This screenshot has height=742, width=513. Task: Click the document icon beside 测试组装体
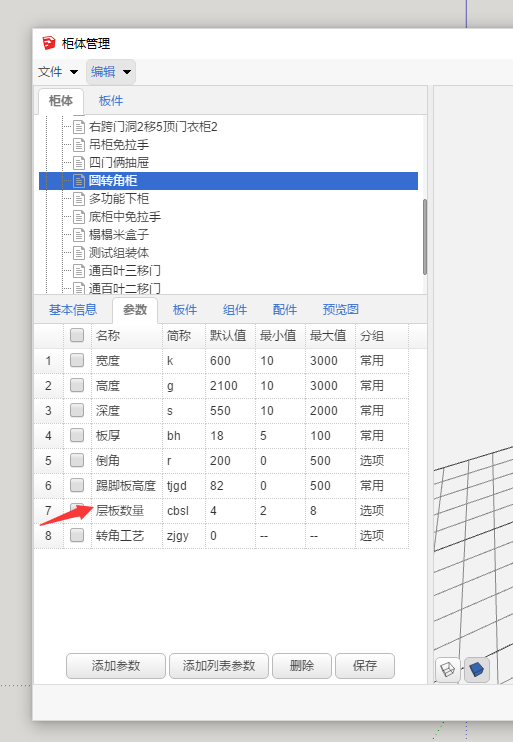pos(79,253)
